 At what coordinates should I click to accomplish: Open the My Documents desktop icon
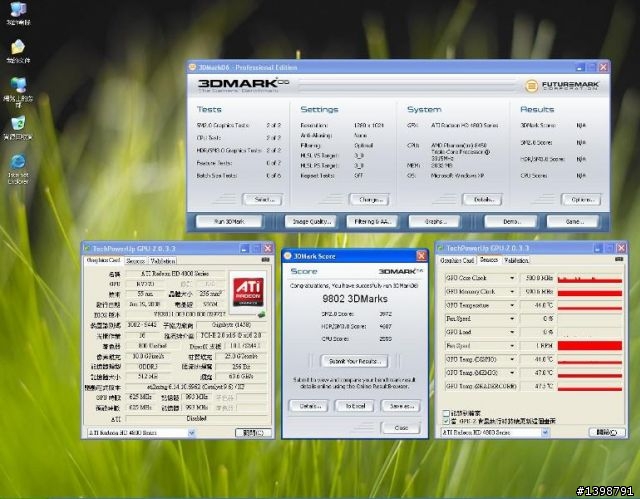pos(18,47)
